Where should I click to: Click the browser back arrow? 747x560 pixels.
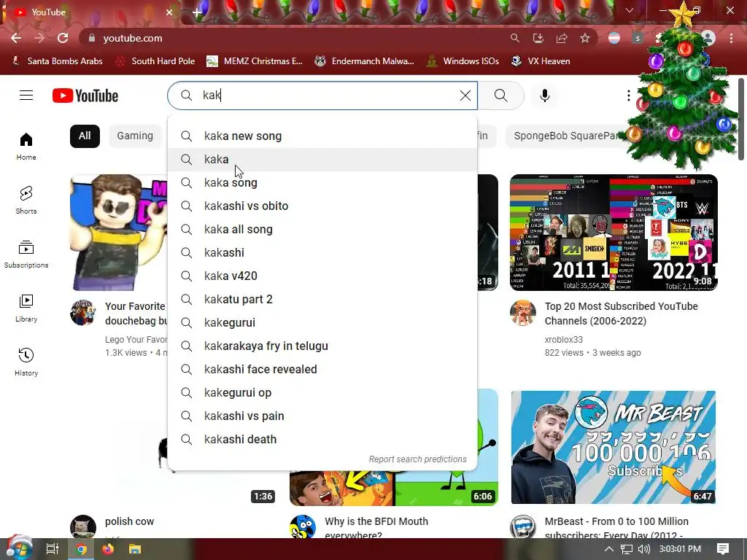point(16,38)
